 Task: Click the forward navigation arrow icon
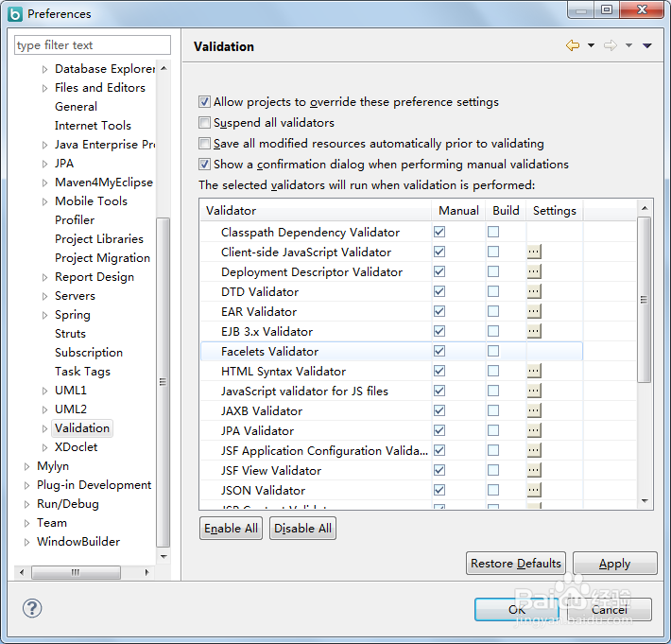pyautogui.click(x=611, y=45)
